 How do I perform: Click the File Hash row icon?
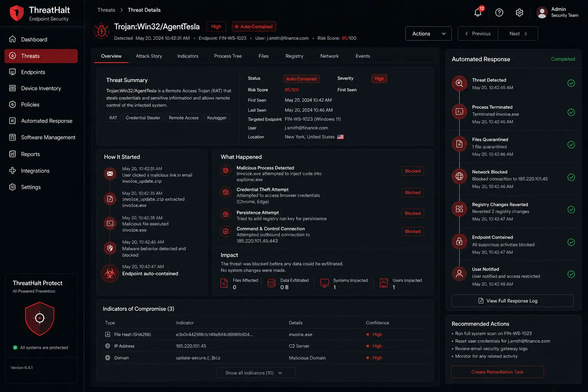108,334
